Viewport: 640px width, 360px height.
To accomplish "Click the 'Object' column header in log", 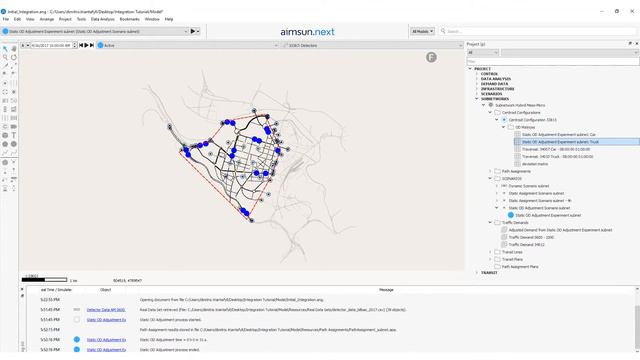I will [105, 290].
